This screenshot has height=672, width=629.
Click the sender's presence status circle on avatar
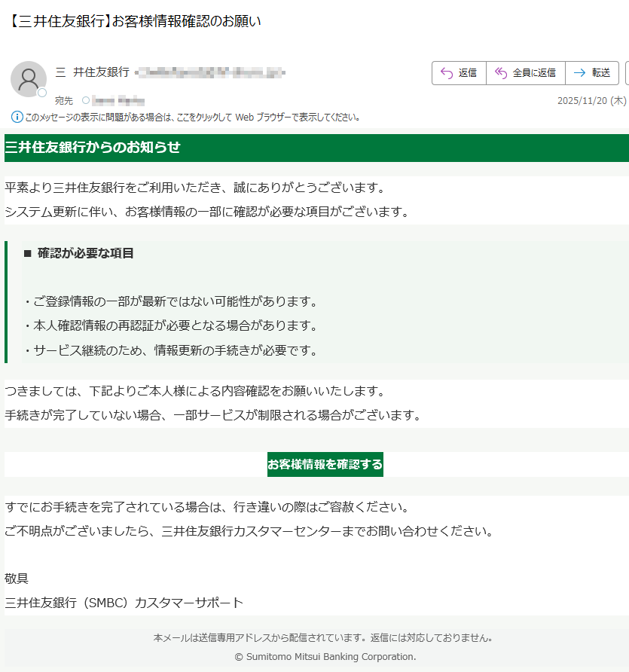42,93
